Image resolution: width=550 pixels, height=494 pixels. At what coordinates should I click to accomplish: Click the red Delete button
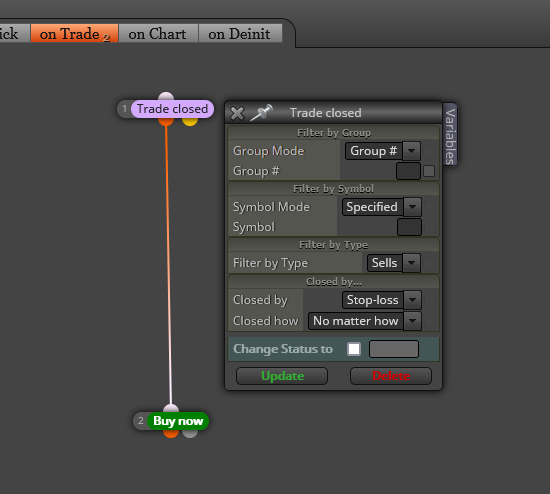click(391, 376)
